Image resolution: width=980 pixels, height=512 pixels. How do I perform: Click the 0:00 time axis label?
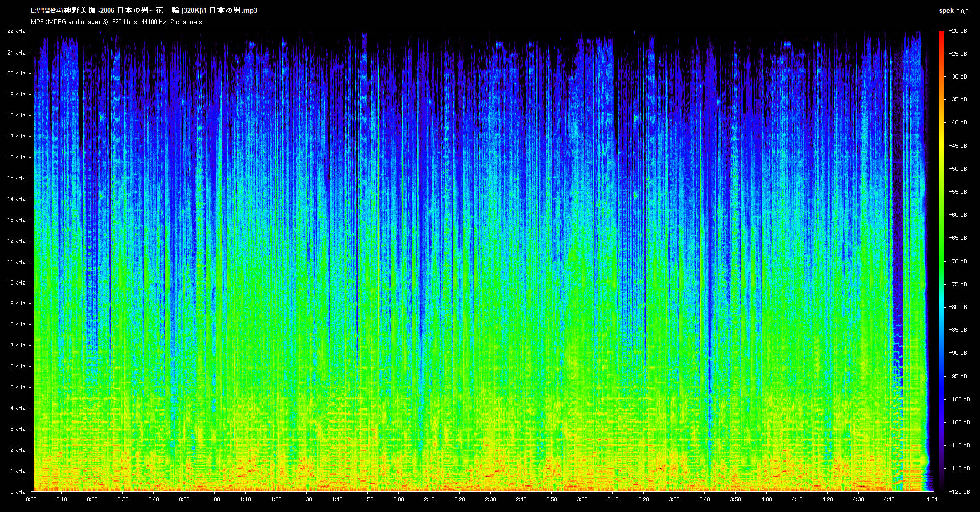click(x=31, y=499)
